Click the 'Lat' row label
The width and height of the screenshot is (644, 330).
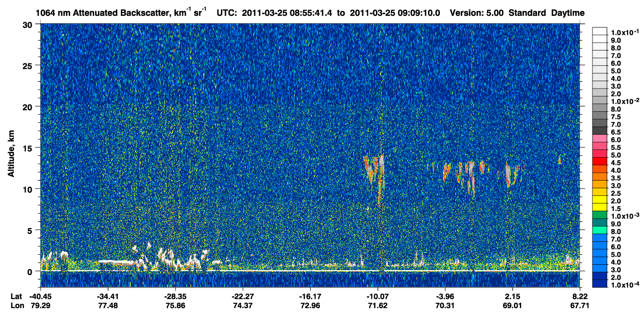point(16,297)
